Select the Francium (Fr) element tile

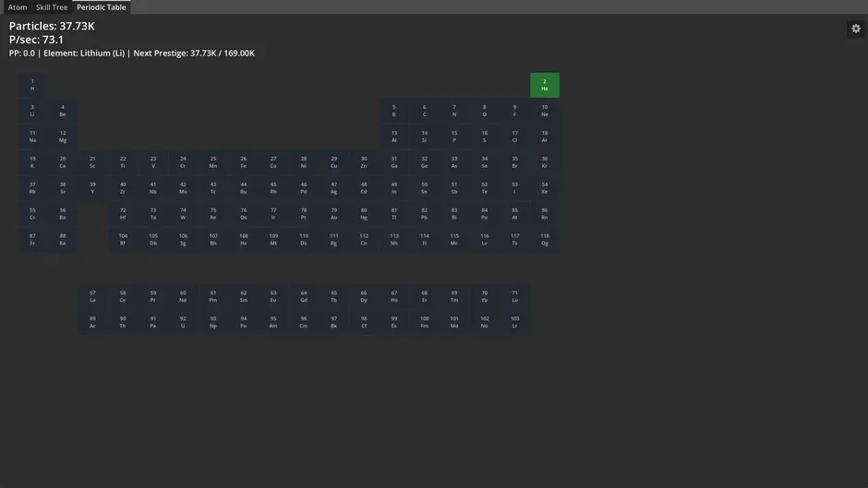(32, 240)
